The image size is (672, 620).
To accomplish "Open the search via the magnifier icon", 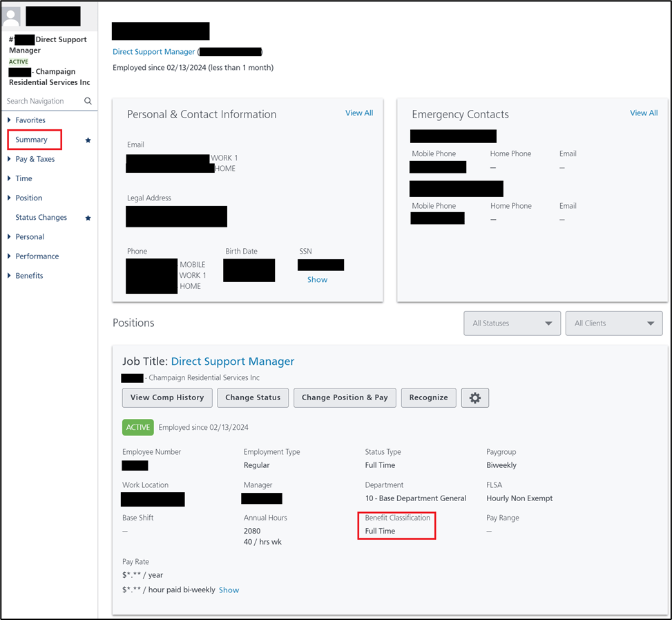I will [88, 100].
